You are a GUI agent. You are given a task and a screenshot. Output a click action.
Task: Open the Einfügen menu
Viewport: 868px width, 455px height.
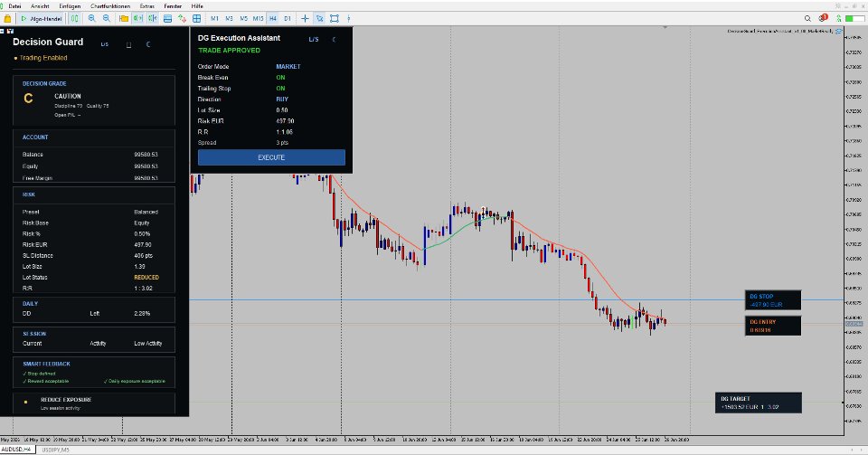click(70, 6)
